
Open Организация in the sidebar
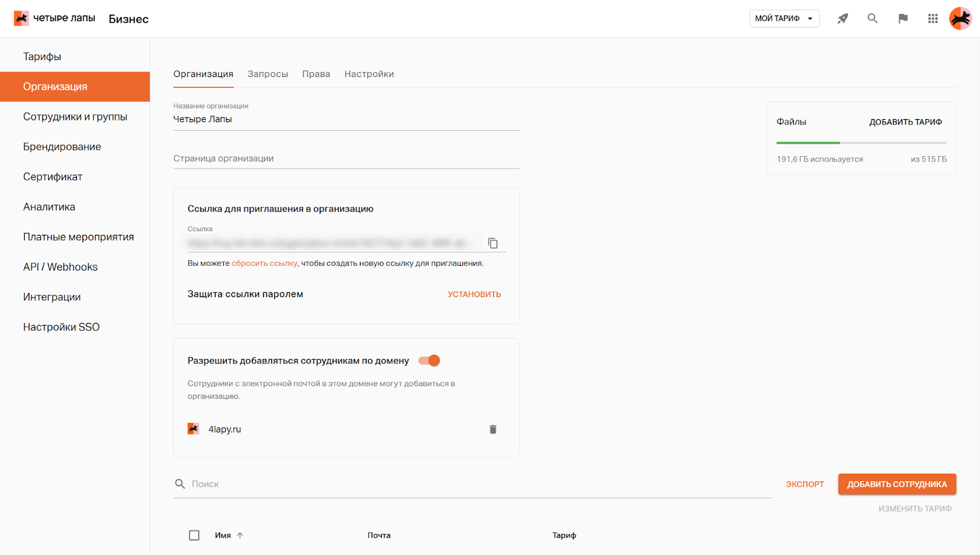[75, 87]
